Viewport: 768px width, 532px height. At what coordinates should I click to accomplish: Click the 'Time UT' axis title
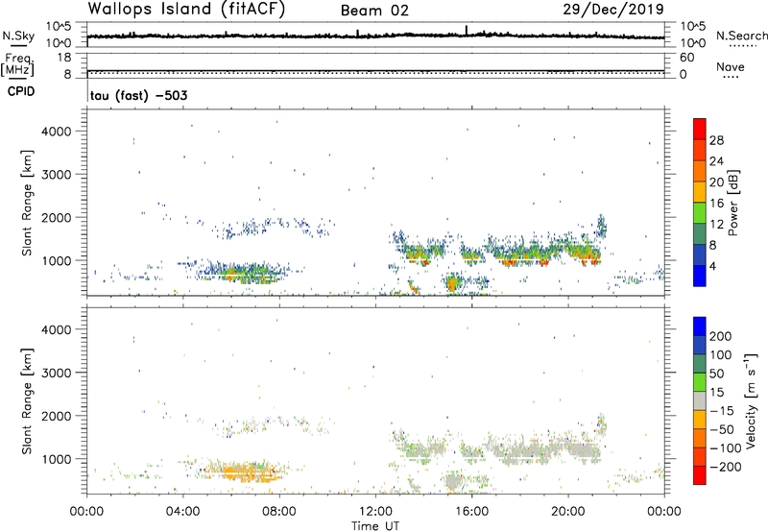click(x=375, y=526)
